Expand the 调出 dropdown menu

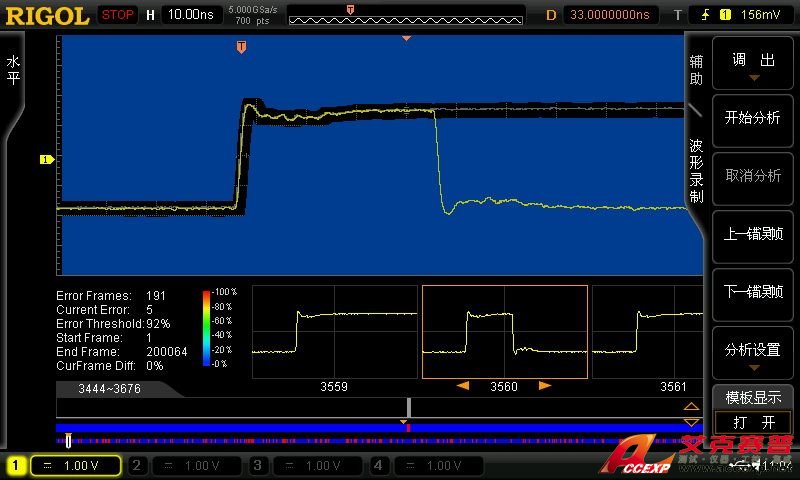click(x=753, y=66)
